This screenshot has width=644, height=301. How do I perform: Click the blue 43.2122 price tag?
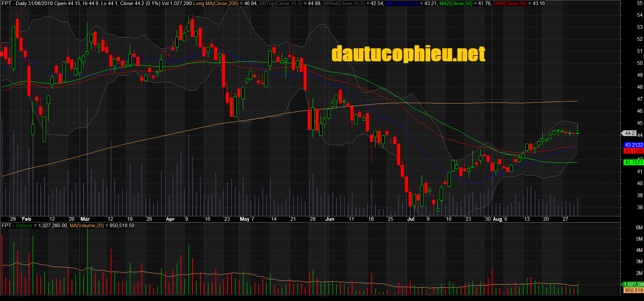click(633, 145)
